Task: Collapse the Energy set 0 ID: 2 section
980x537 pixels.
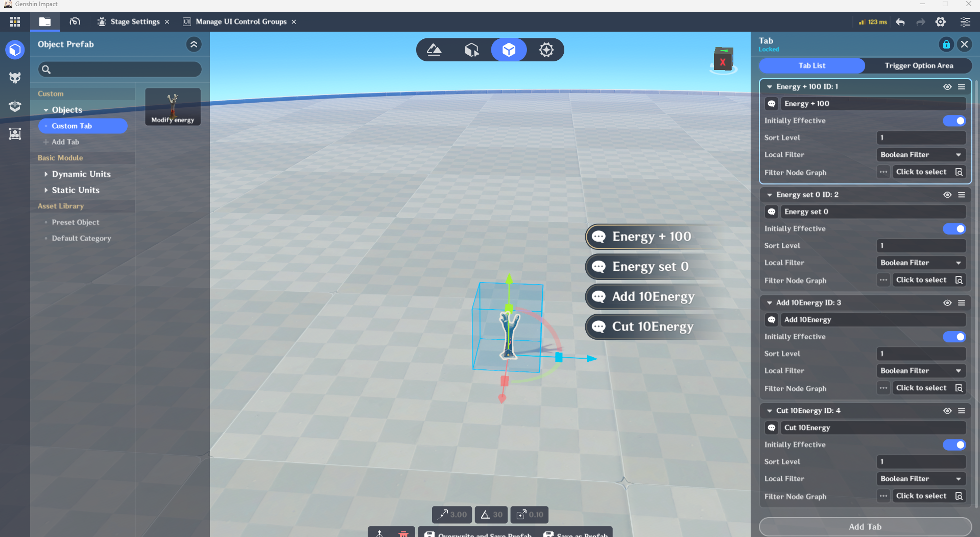Action: pyautogui.click(x=770, y=195)
